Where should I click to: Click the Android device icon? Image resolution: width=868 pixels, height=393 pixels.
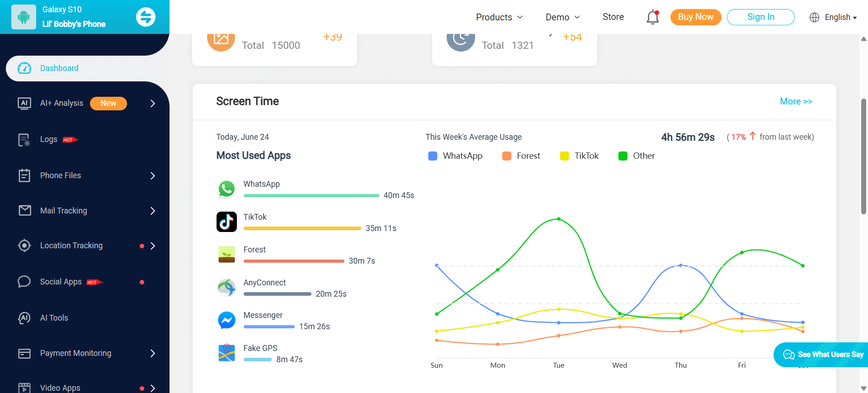pos(24,17)
